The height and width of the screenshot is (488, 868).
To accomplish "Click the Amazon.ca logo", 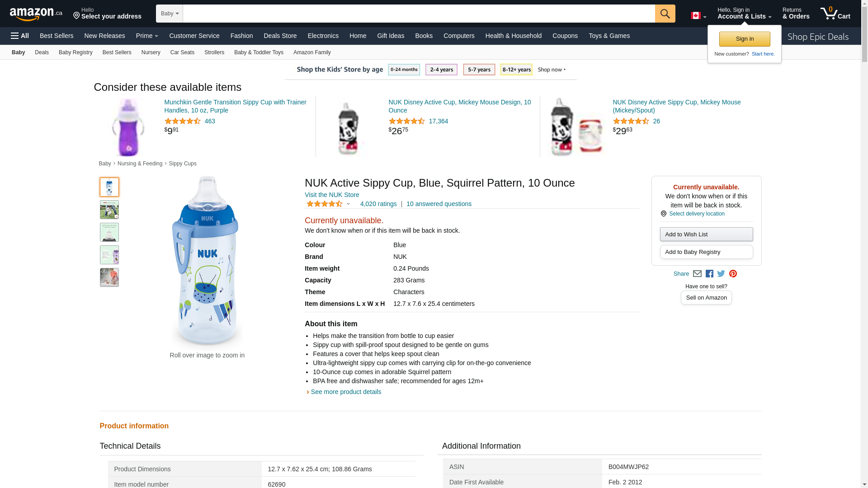I will (36, 14).
